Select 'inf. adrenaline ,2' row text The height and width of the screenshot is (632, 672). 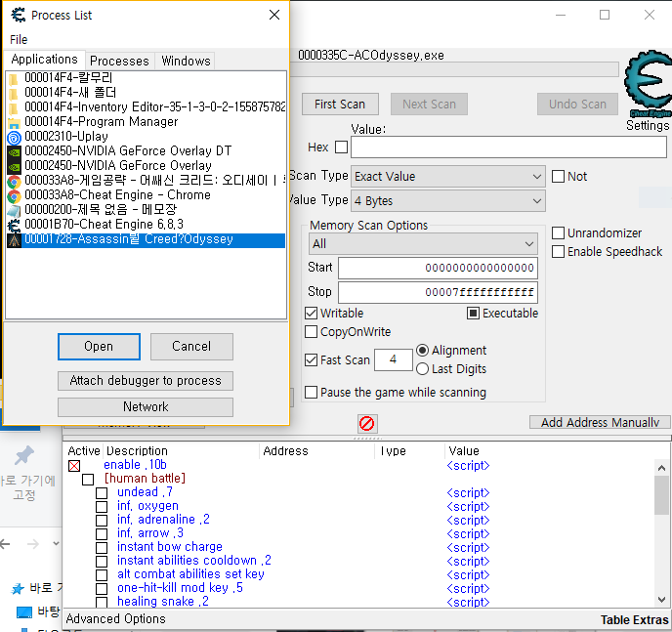pos(163,520)
